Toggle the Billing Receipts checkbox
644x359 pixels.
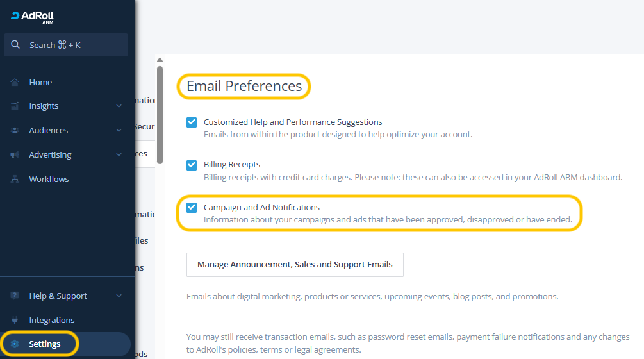tap(192, 165)
